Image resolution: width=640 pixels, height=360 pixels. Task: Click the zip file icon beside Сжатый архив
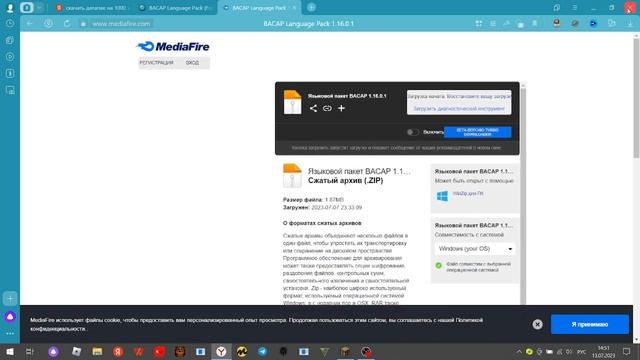coord(292,176)
